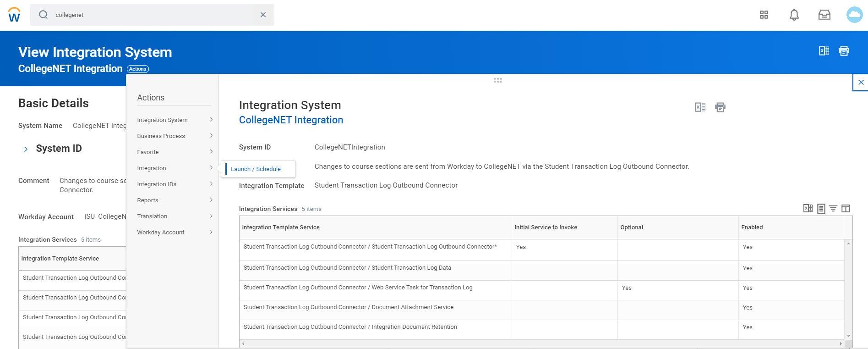
Task: Click the CollegeNETIntegration System ID value
Action: pyautogui.click(x=350, y=147)
